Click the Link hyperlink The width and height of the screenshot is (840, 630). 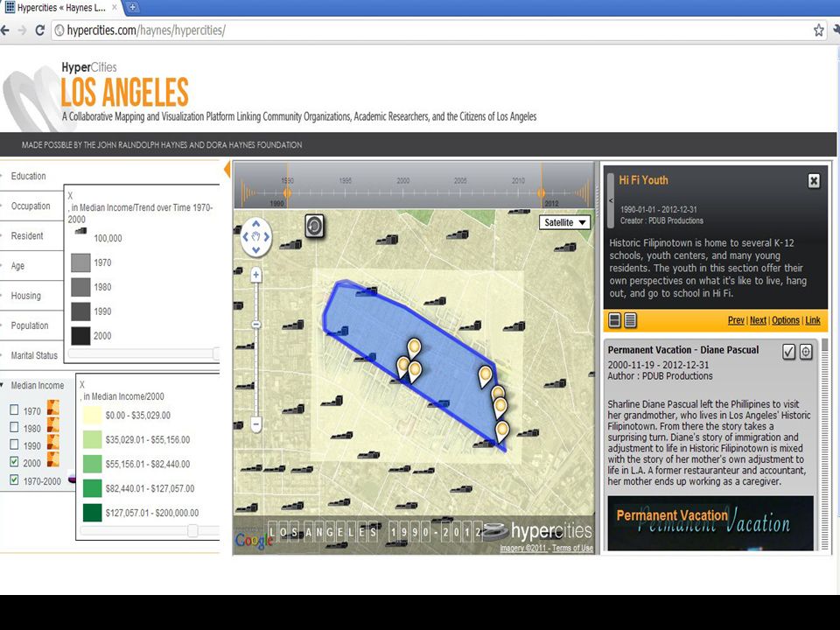813,320
